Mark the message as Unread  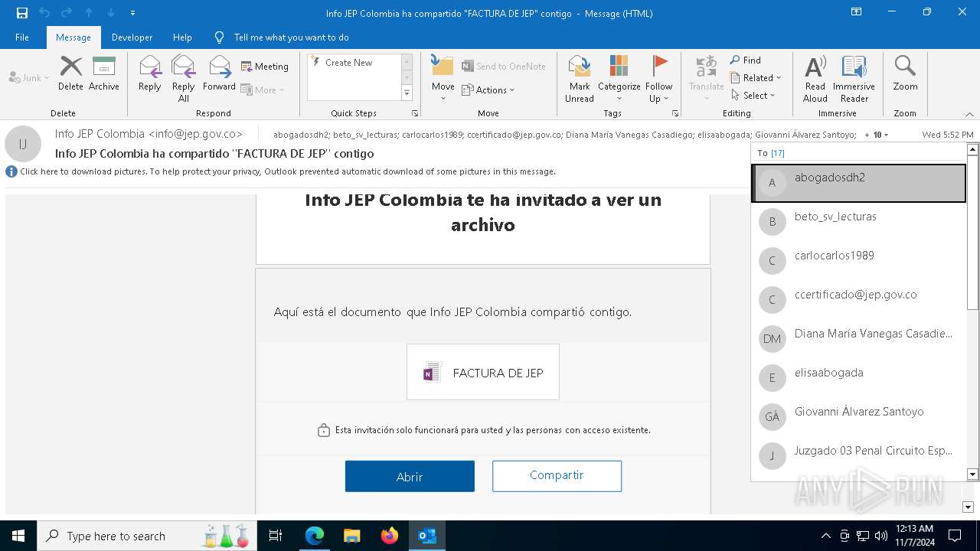(580, 79)
